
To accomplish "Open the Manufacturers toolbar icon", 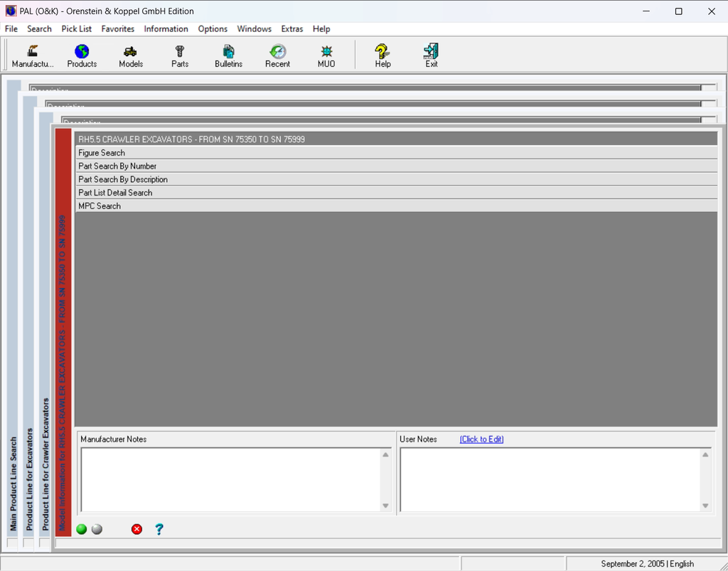I will (x=33, y=55).
